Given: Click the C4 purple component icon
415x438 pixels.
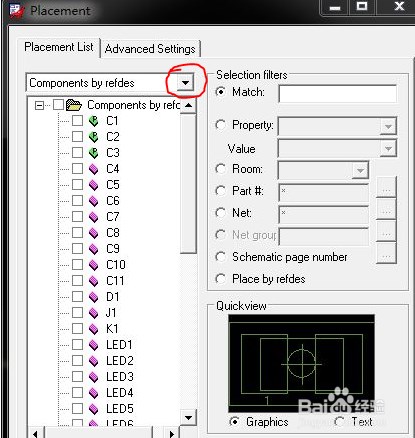Looking at the screenshot, I should click(x=94, y=169).
